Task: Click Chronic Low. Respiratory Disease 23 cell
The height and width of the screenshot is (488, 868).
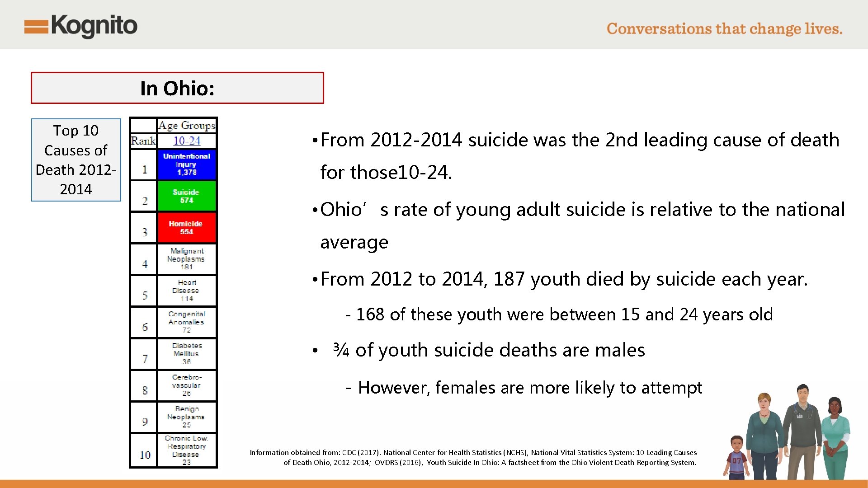Action: coord(187,450)
